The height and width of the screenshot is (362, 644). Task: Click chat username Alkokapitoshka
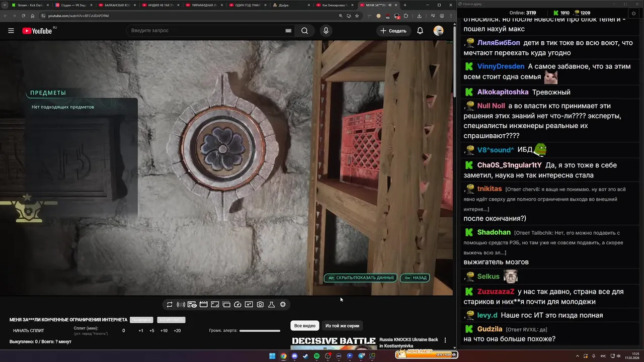coord(503,92)
